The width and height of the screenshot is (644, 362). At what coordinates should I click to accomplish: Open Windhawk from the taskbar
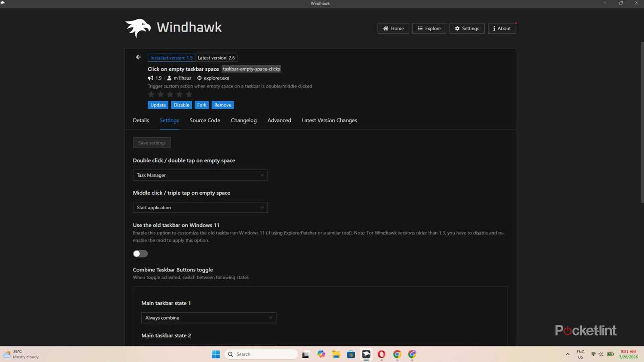click(366, 354)
